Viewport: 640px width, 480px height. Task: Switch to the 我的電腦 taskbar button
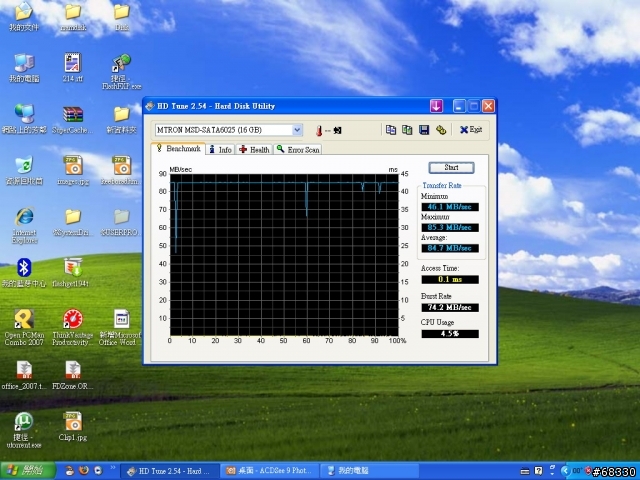point(369,471)
